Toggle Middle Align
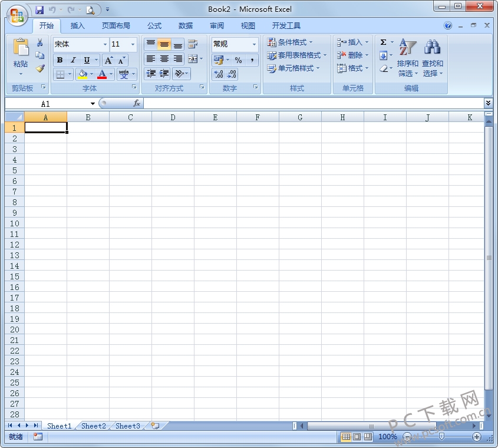Viewport: 498px width, 448px height. [164, 44]
